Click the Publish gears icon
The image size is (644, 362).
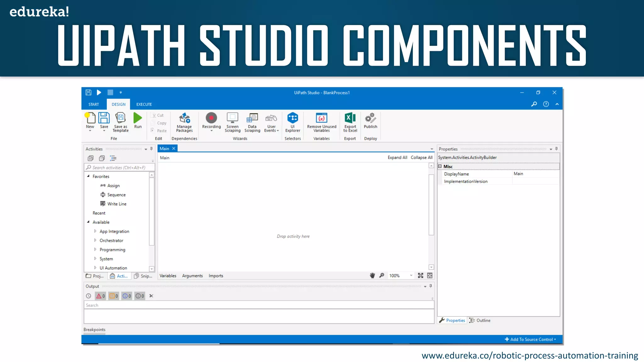pos(370,118)
